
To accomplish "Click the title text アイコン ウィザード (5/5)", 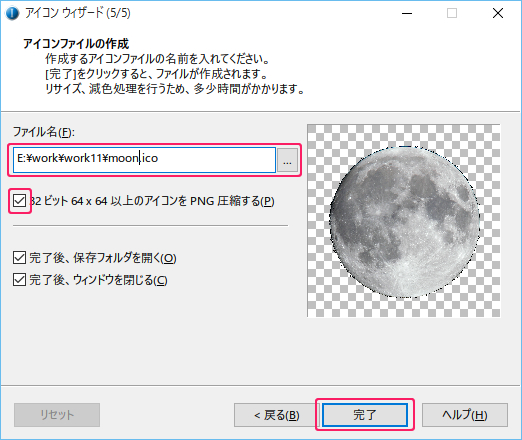I will point(78,13).
